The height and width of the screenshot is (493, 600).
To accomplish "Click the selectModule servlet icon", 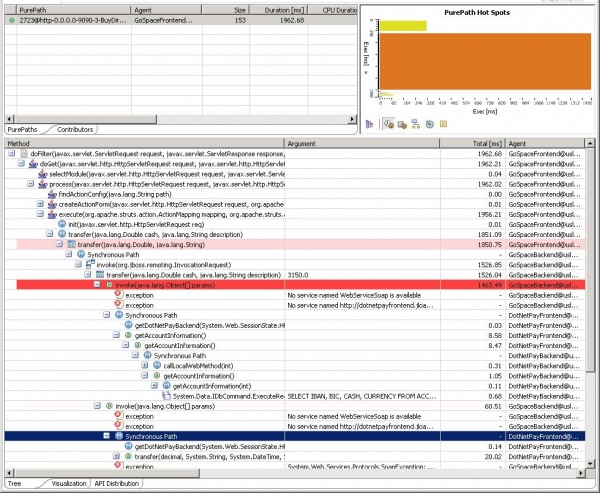I will (43, 174).
